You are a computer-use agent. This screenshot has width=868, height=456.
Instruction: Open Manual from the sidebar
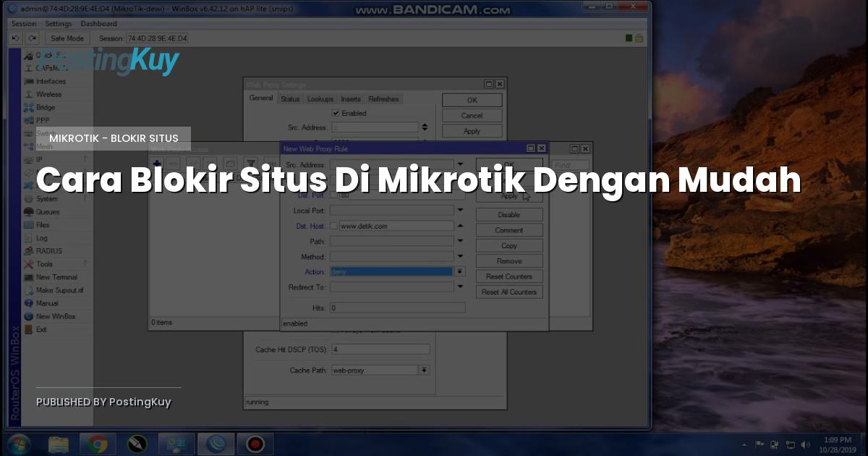[x=47, y=303]
